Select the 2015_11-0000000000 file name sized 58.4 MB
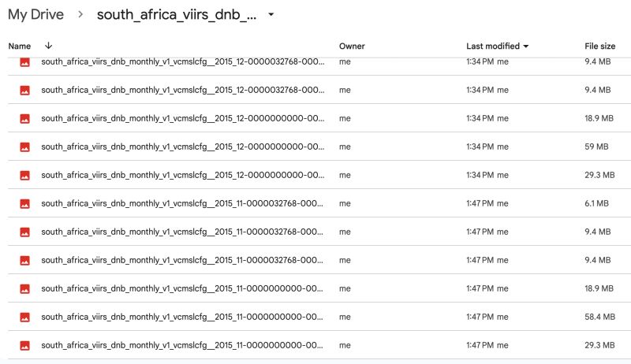Viewport: 631px width, 364px height. 182,317
